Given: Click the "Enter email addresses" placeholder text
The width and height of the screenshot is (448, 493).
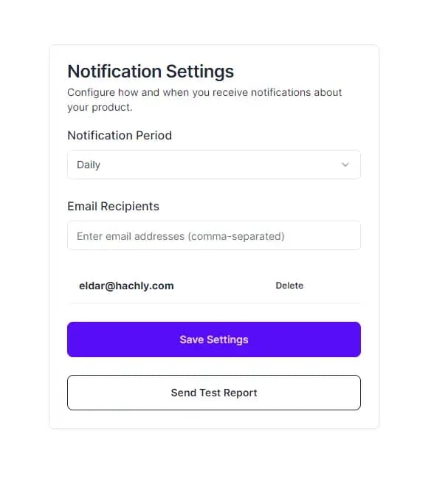Looking at the screenshot, I should [181, 236].
